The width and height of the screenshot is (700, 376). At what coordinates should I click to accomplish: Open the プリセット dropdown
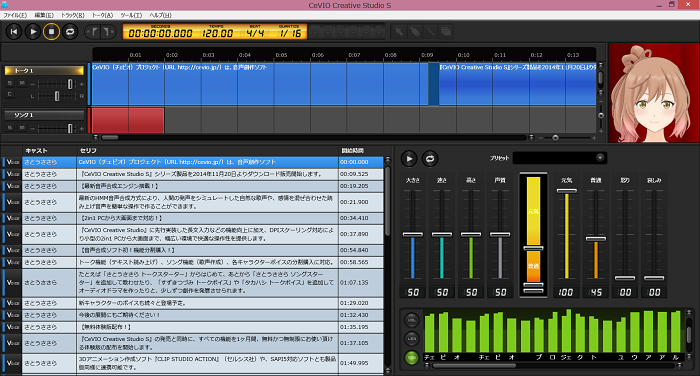coord(560,158)
